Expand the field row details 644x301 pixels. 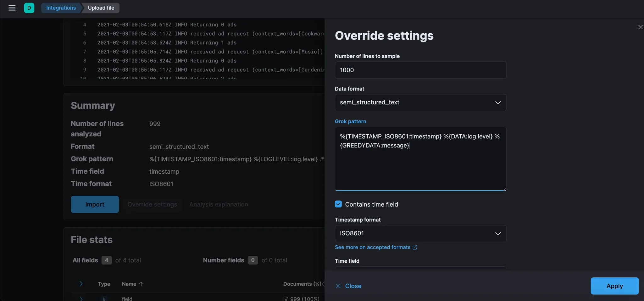pos(81,298)
